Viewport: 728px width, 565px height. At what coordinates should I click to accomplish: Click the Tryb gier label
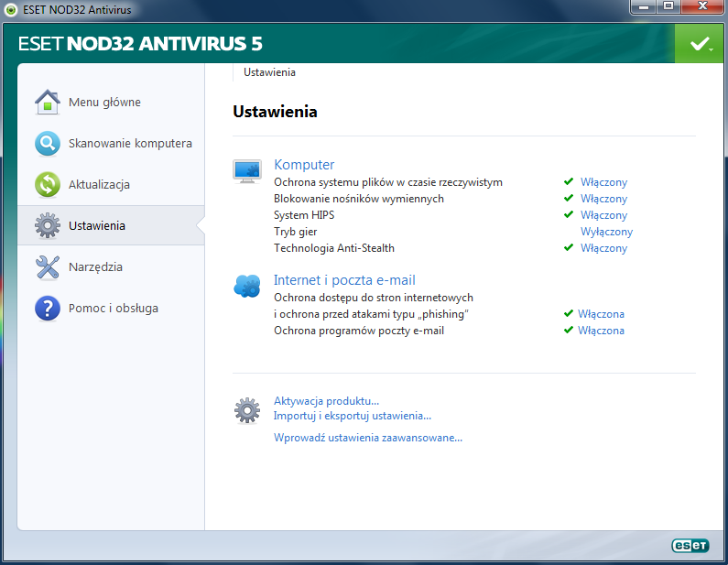click(295, 232)
